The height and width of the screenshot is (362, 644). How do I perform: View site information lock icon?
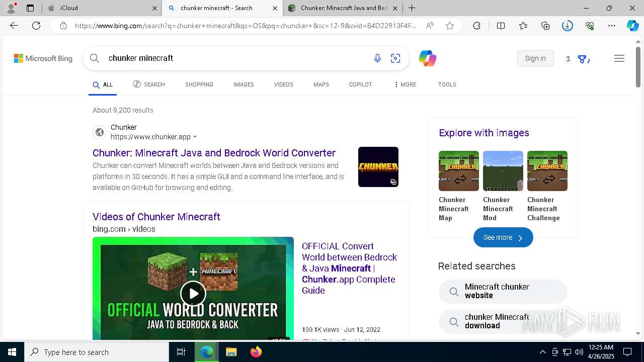click(63, 26)
